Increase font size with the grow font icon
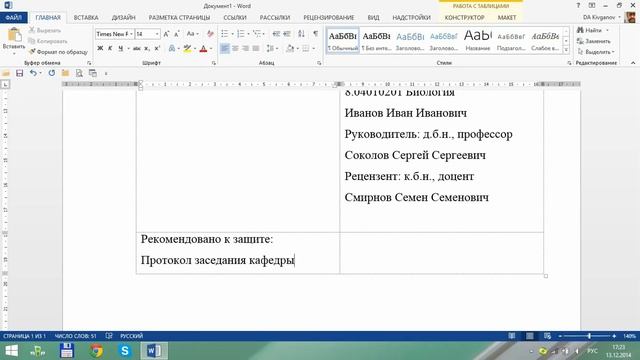 point(166,34)
